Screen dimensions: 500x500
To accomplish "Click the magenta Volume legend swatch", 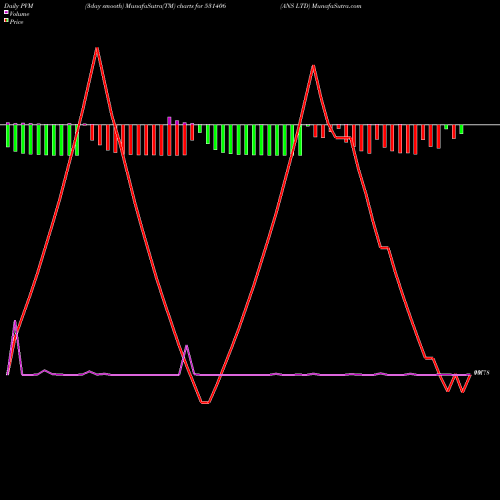I will [x=6, y=12].
